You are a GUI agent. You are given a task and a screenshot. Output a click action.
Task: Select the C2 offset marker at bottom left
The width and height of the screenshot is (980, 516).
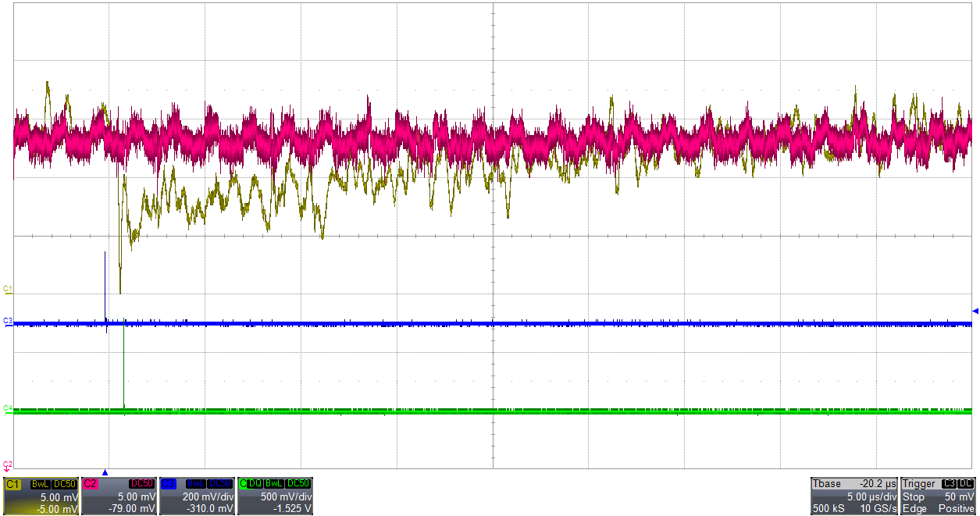(7, 465)
